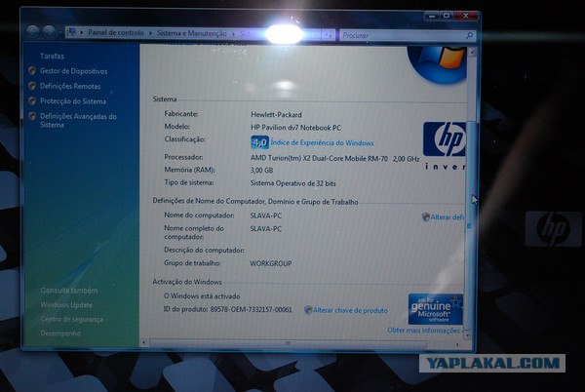Close the system window
The width and height of the screenshot is (585, 392).
pos(466,16)
